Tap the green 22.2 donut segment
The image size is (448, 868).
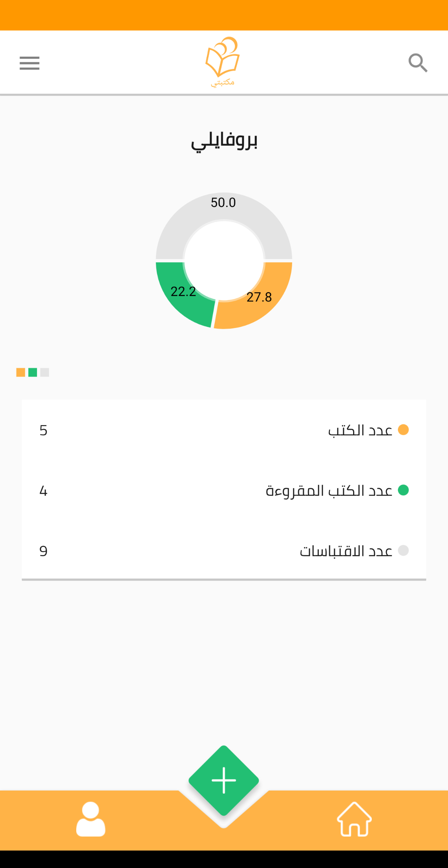tap(187, 300)
